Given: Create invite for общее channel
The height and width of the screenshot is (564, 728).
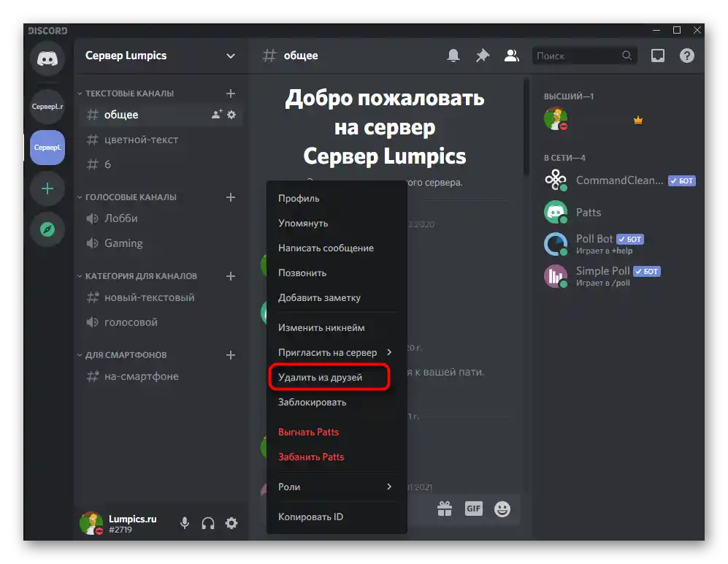Looking at the screenshot, I should [217, 114].
